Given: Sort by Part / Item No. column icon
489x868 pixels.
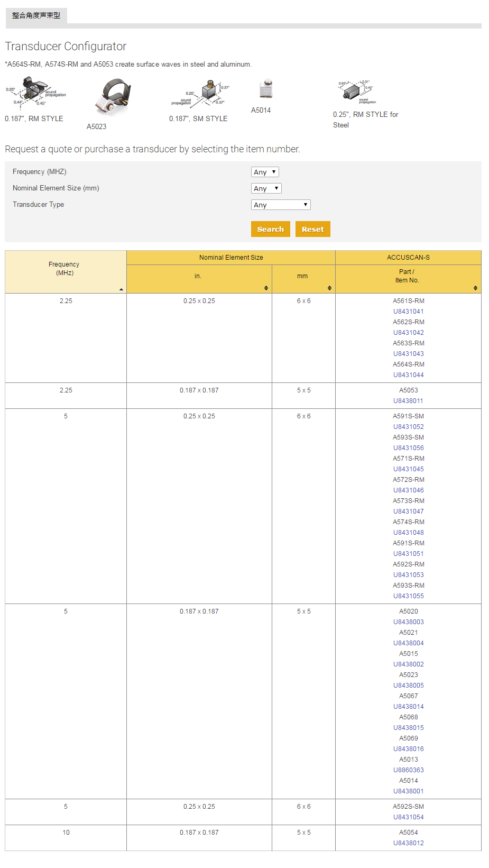Looking at the screenshot, I should coord(475,288).
